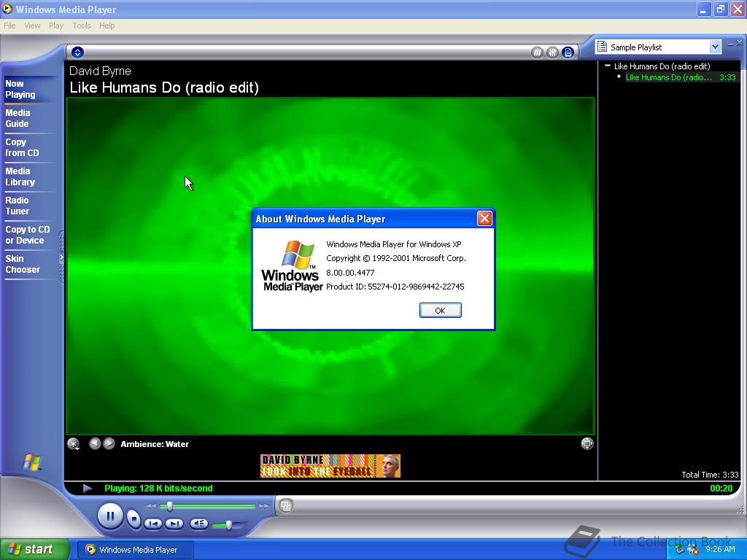
Task: Click the first system tray icon
Action: (680, 550)
